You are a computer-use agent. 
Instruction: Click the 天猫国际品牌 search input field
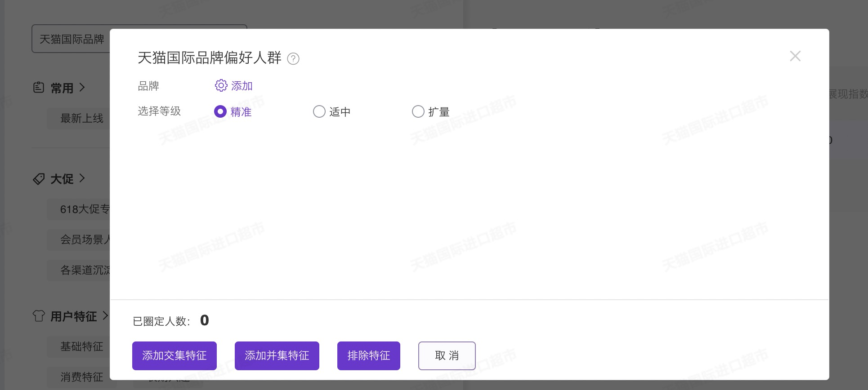click(x=71, y=39)
